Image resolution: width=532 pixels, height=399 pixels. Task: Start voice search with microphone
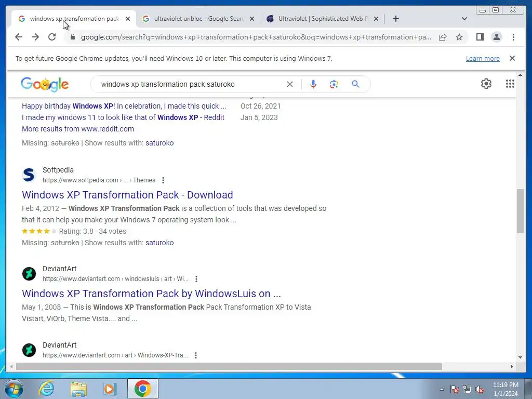313,84
